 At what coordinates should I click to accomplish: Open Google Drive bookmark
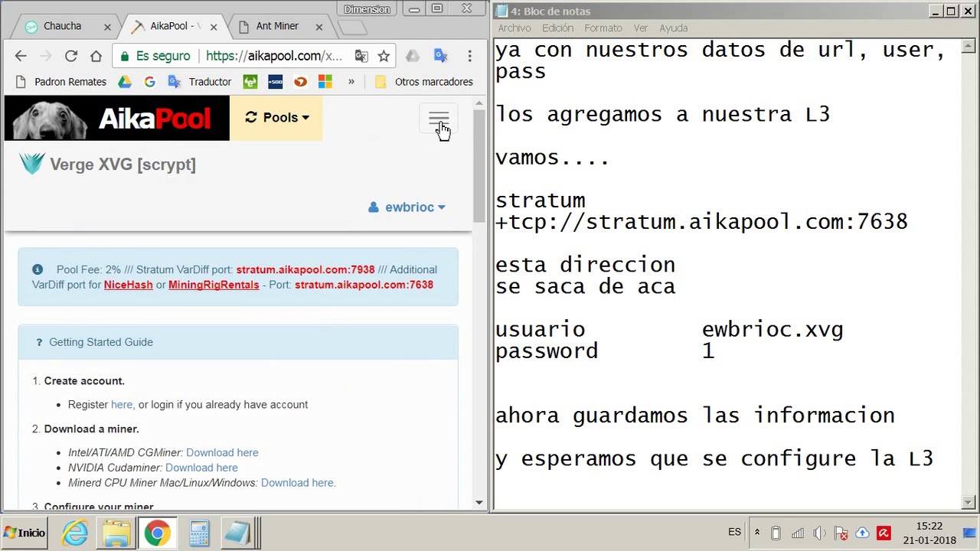click(x=125, y=82)
